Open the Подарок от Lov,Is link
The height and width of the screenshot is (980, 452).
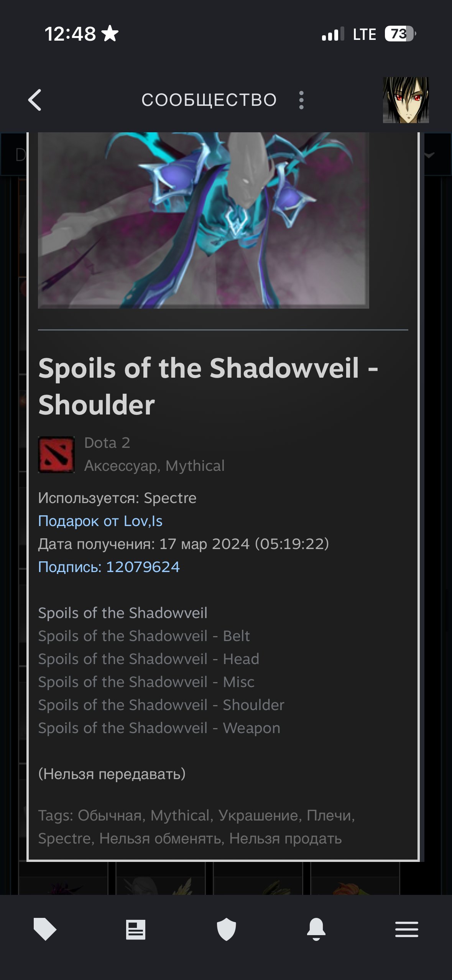point(100,521)
